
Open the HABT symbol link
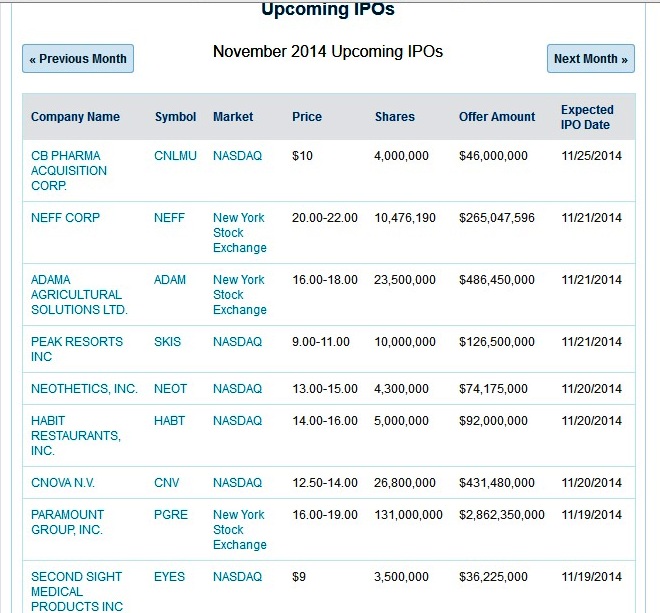[x=169, y=421]
